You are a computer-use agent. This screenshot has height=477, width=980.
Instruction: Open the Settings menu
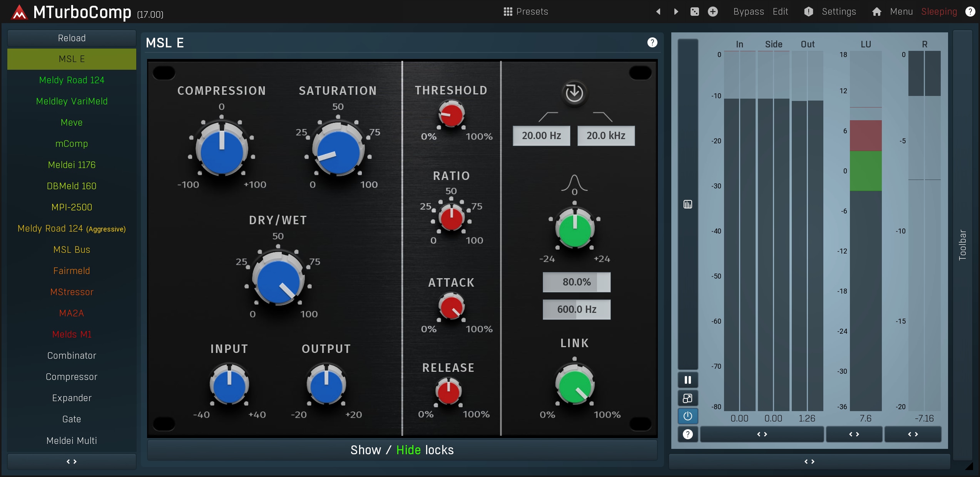[838, 12]
